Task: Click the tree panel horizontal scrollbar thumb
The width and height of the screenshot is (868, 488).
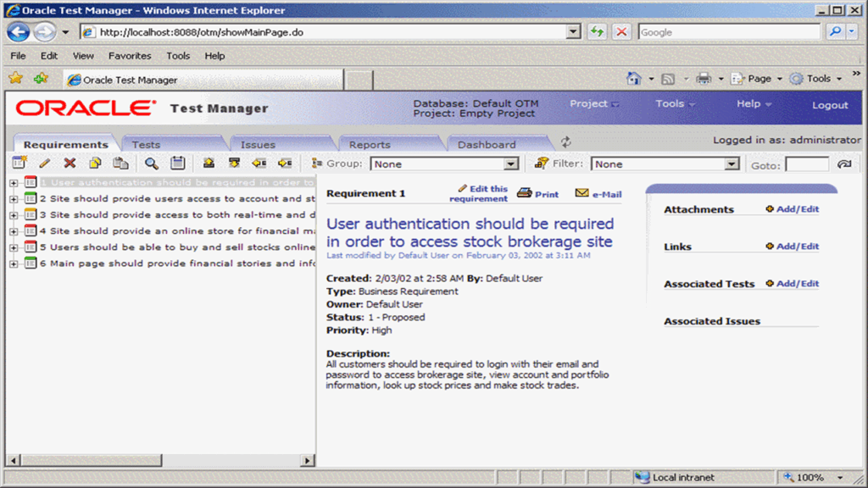Action: (x=92, y=460)
